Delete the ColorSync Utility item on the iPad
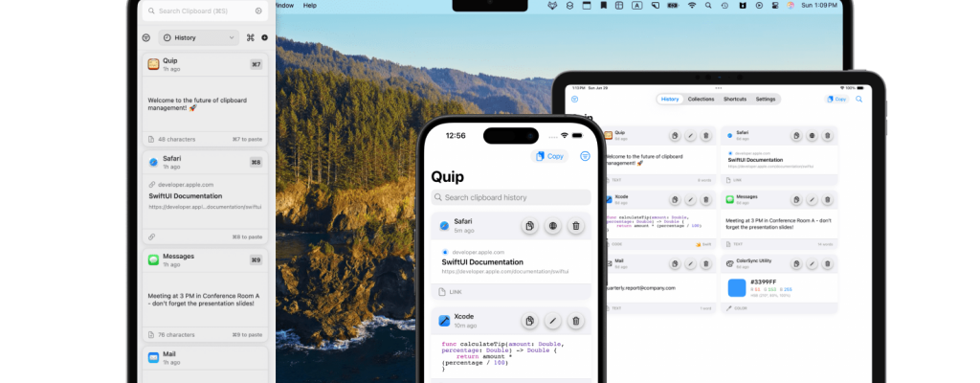 pos(830,263)
